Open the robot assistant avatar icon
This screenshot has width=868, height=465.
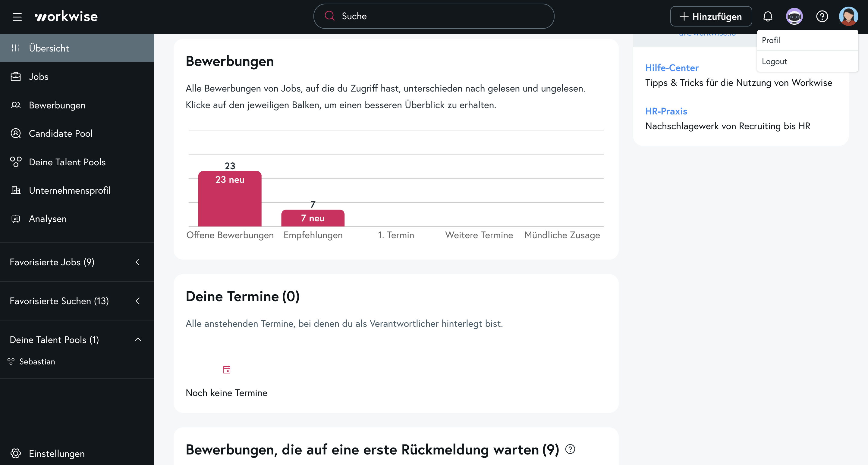pos(794,17)
